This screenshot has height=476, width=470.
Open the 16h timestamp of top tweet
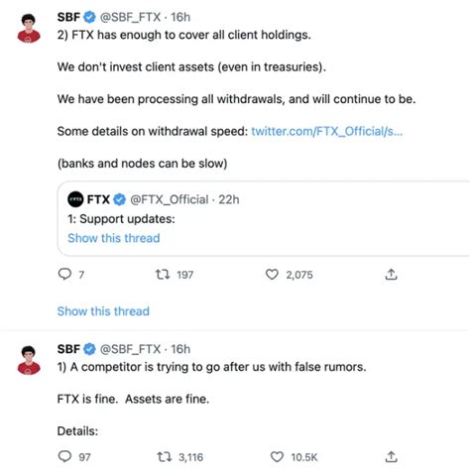click(180, 17)
